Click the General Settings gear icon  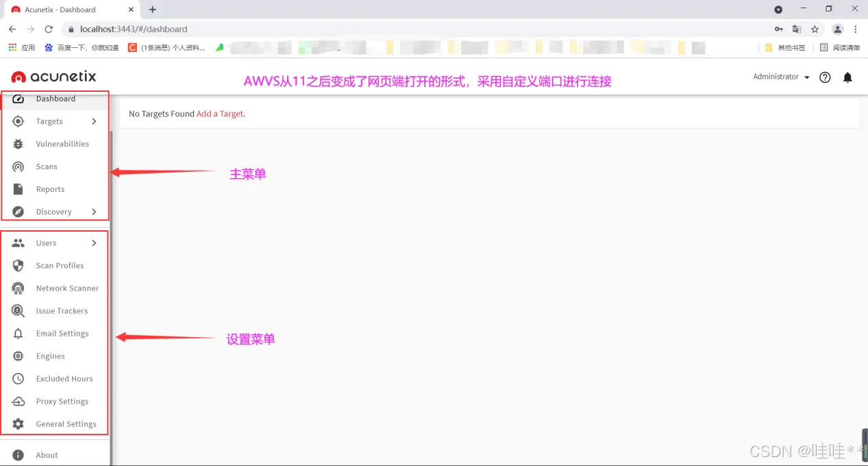tap(18, 424)
